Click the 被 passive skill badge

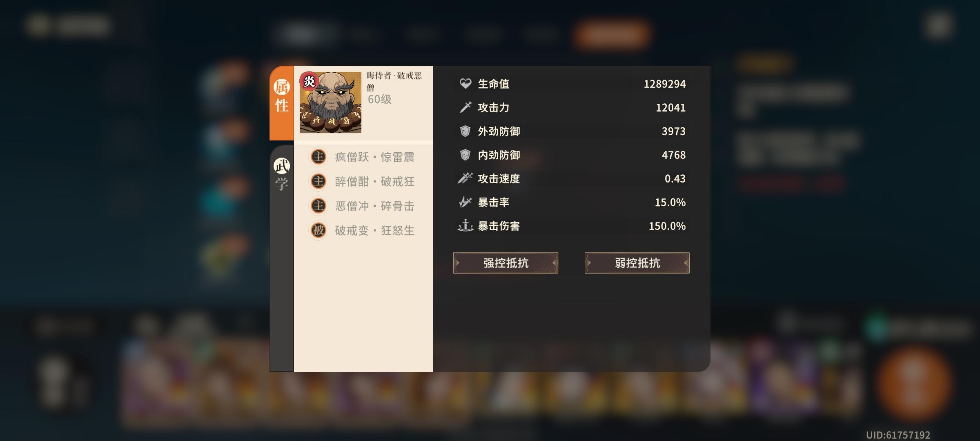pyautogui.click(x=318, y=230)
